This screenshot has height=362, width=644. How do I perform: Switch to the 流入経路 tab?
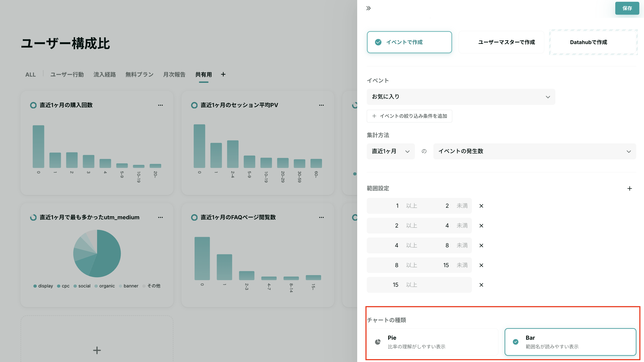[104, 75]
